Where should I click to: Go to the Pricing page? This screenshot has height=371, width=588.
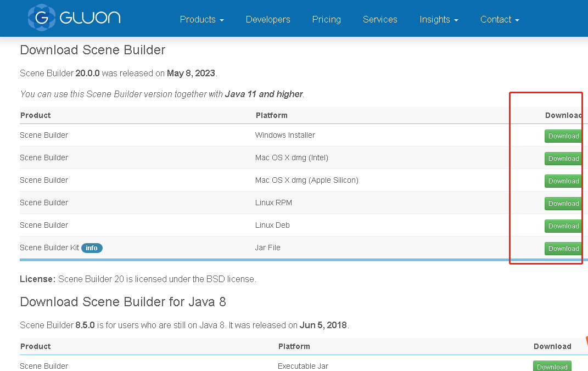[x=326, y=19]
